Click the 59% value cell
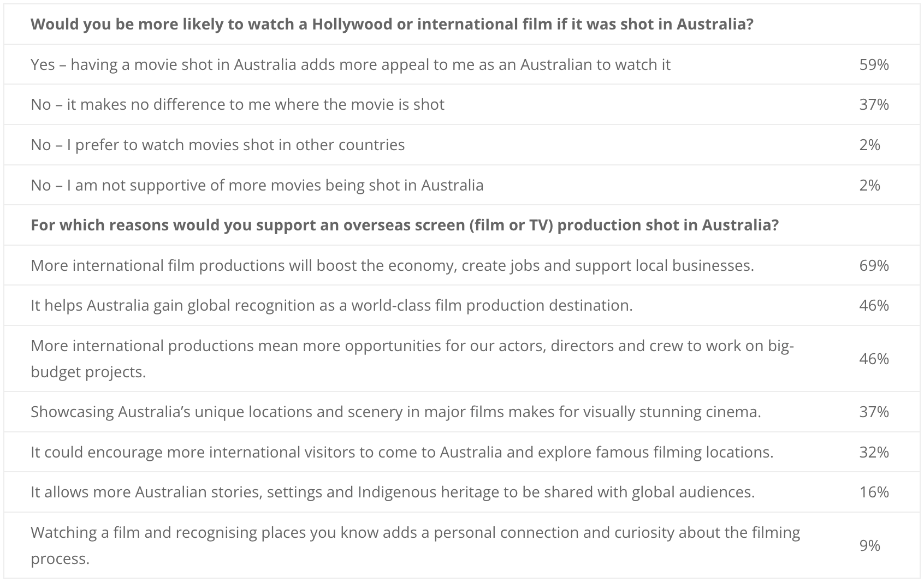The image size is (924, 582). [x=874, y=64]
